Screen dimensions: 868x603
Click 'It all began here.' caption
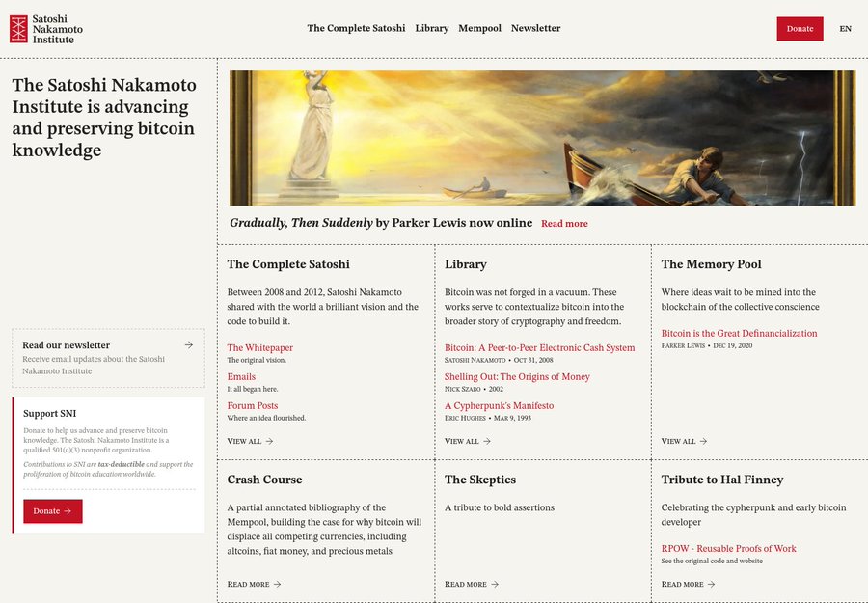click(253, 389)
